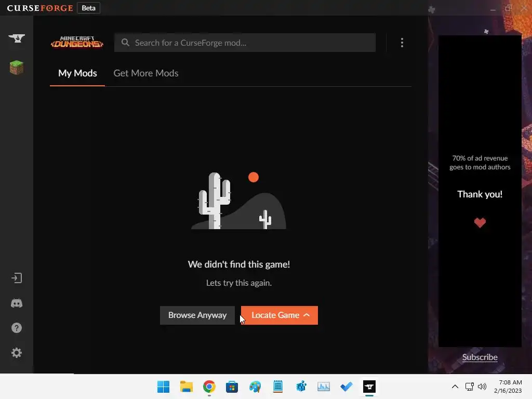The height and width of the screenshot is (399, 532).
Task: Open network status in system tray
Action: [x=469, y=387]
